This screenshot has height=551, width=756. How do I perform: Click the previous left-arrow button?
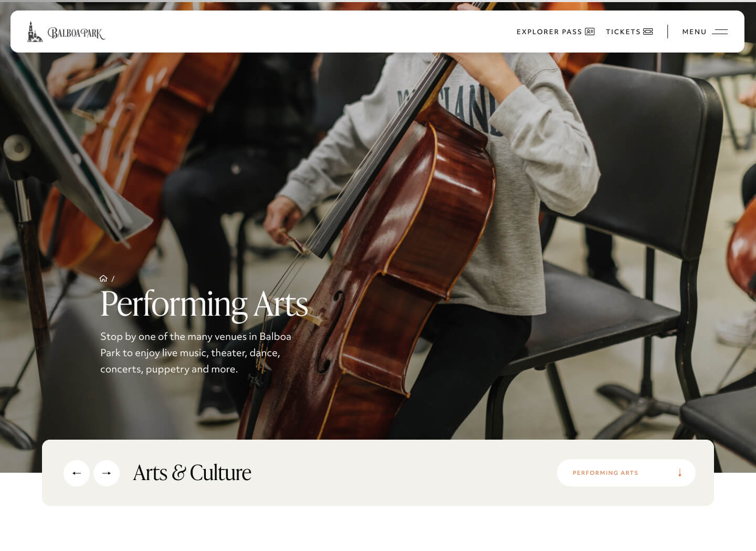pyautogui.click(x=77, y=473)
